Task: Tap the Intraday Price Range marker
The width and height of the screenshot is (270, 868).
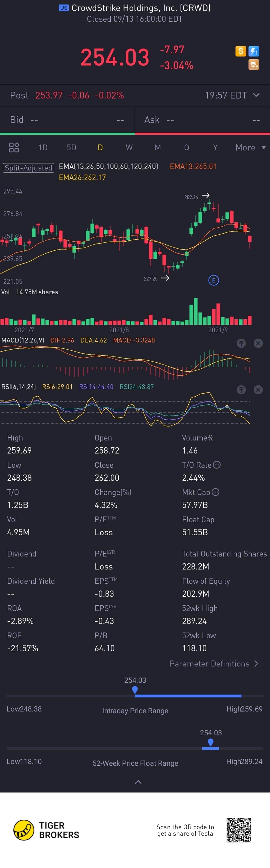Action: coord(135,690)
